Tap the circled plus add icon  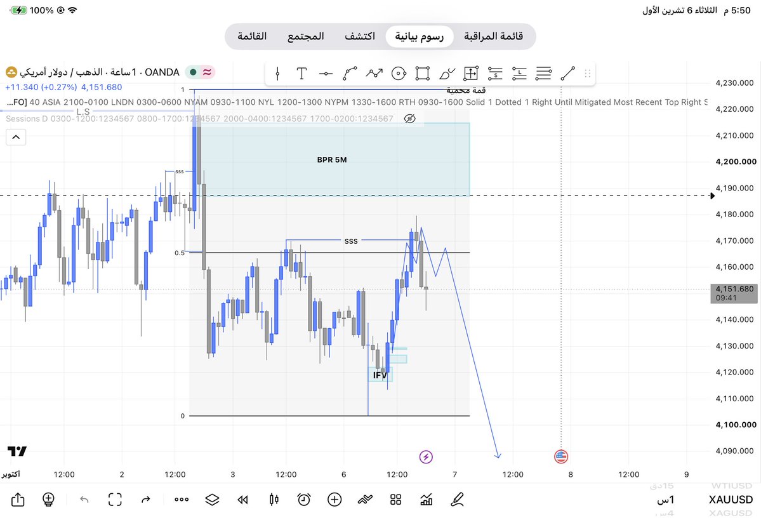[334, 500]
